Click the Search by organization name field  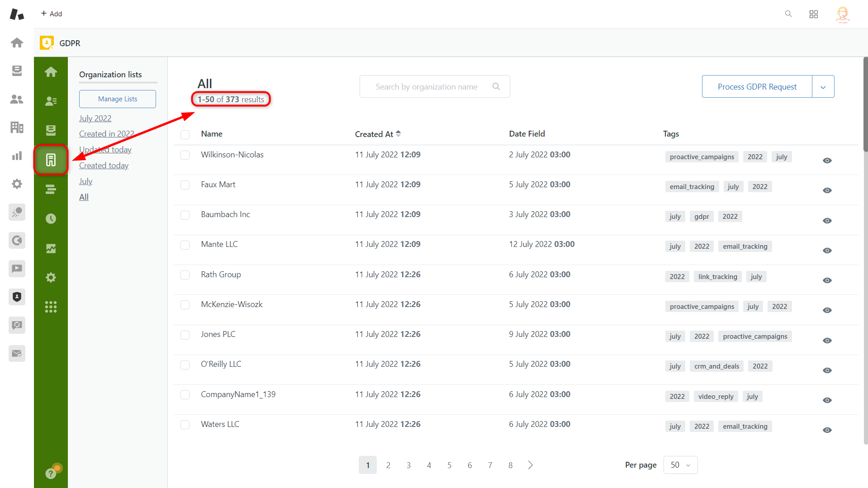pos(435,86)
